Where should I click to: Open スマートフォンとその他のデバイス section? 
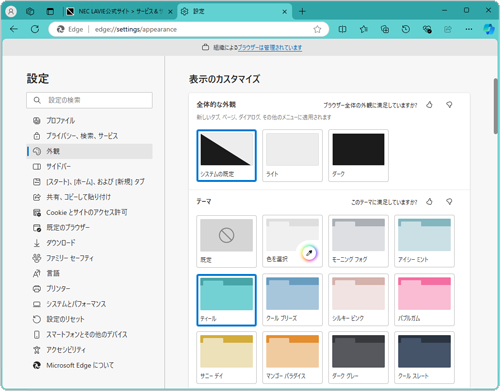coord(89,335)
